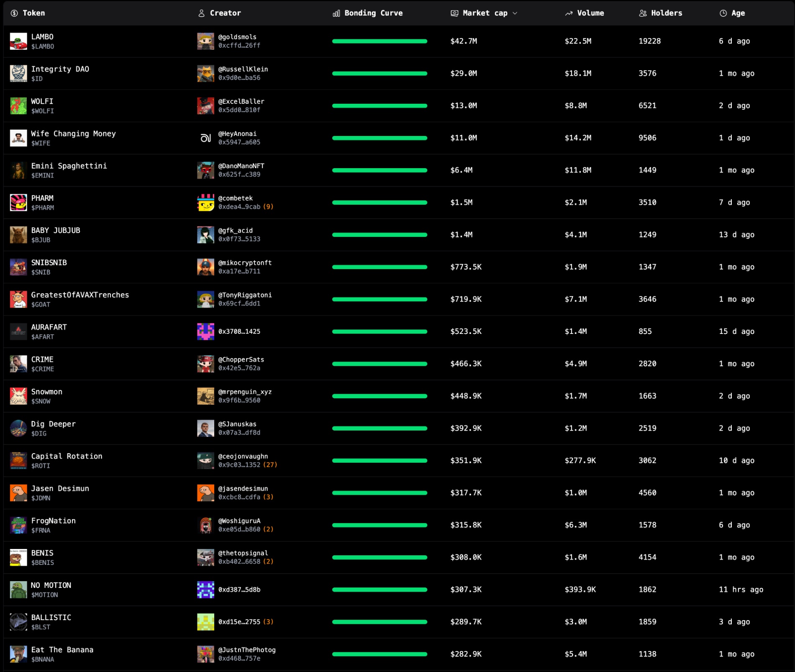Image resolution: width=795 pixels, height=672 pixels.
Task: Click the NO MOTION frog token icon
Action: click(x=18, y=590)
